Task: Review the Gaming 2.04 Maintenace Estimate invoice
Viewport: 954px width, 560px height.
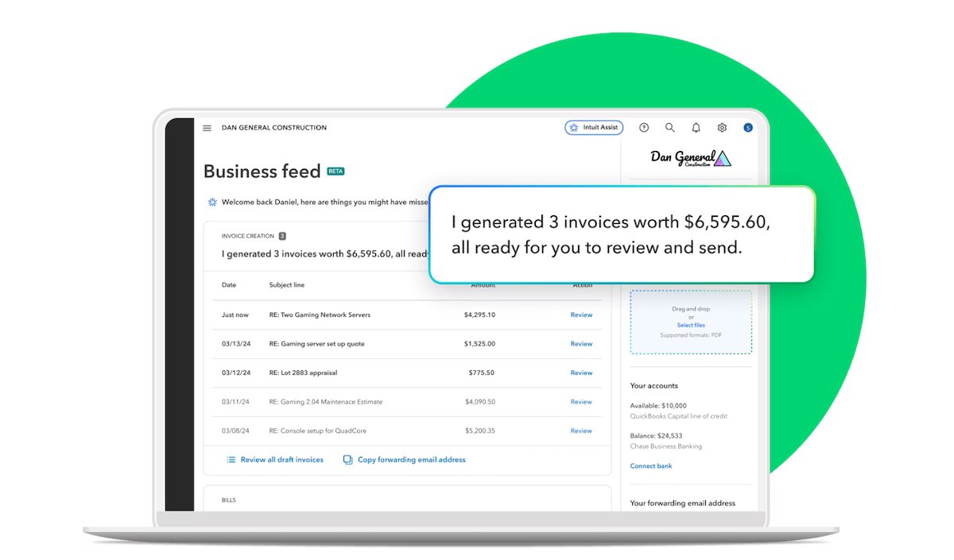Action: point(581,402)
